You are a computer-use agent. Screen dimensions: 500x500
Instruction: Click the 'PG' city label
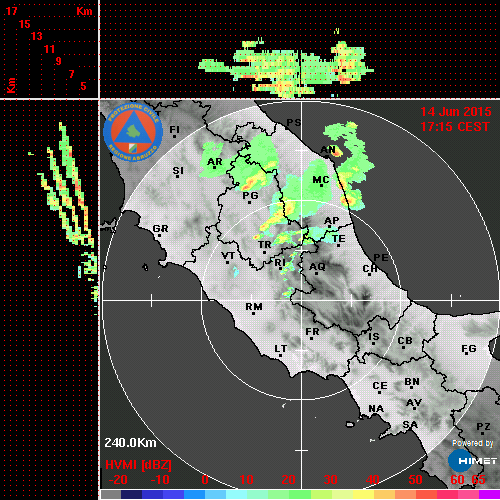(250, 195)
